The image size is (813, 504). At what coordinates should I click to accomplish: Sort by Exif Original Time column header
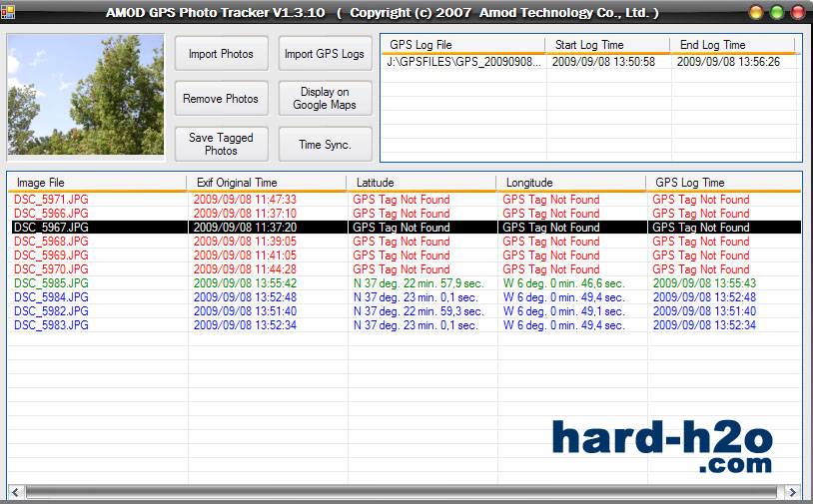pyautogui.click(x=267, y=183)
